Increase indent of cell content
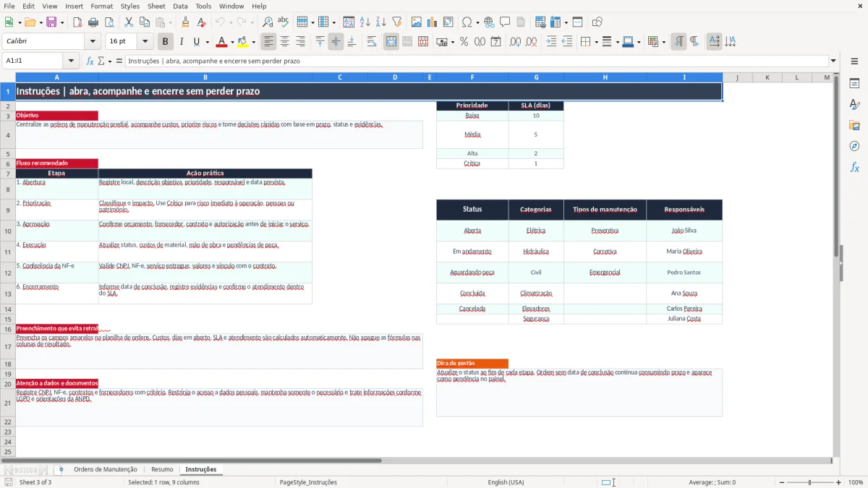Viewport: 868px width, 488px height. point(551,42)
